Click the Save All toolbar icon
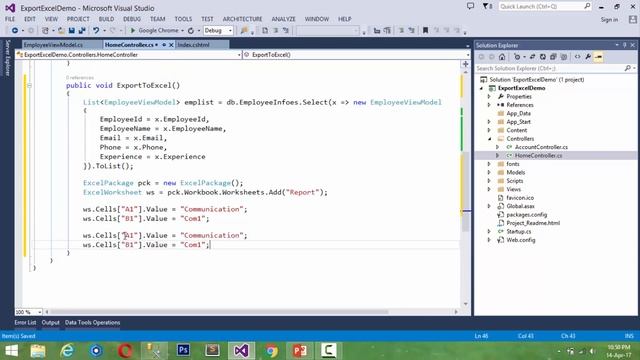 tap(82, 31)
